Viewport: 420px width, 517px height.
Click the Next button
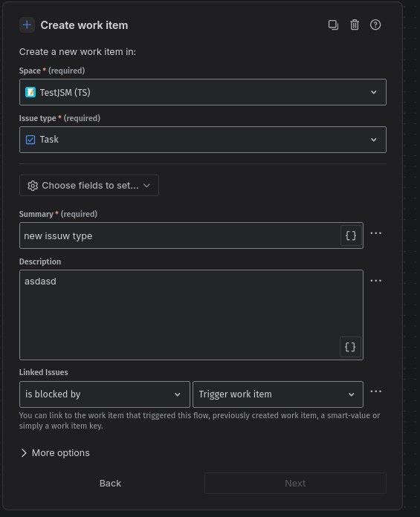[x=295, y=484]
